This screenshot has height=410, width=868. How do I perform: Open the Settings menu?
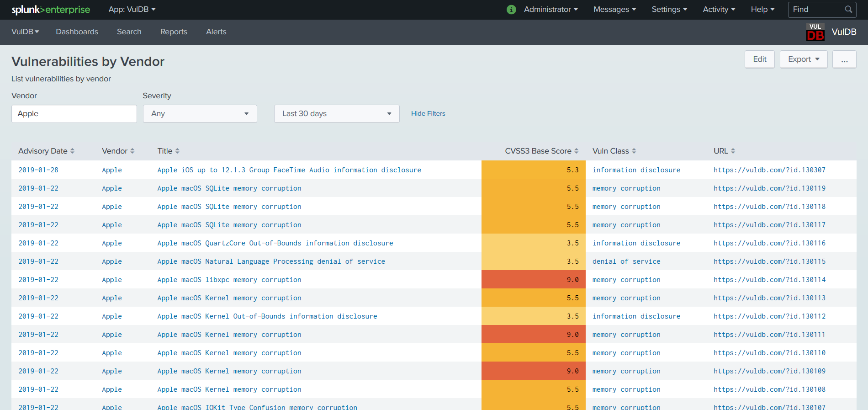point(669,9)
